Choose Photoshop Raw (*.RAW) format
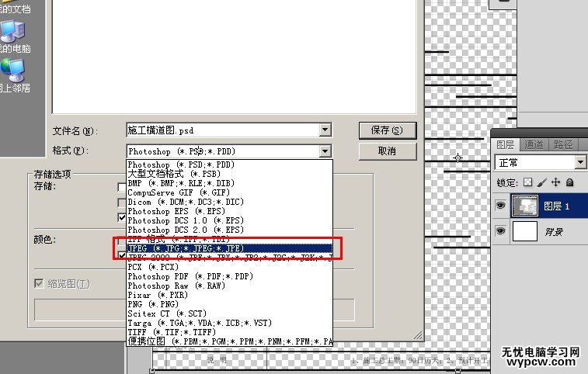Viewport: 588px width, 374px height. 229,286
